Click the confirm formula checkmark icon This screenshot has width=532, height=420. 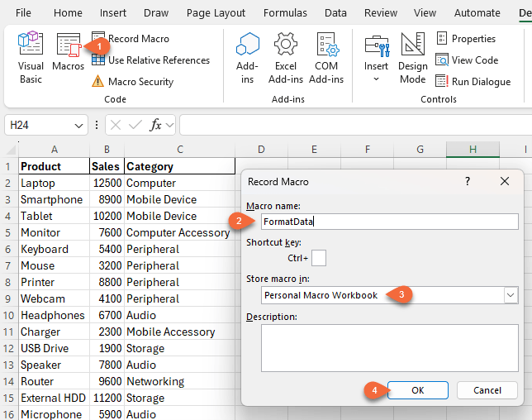(x=135, y=126)
